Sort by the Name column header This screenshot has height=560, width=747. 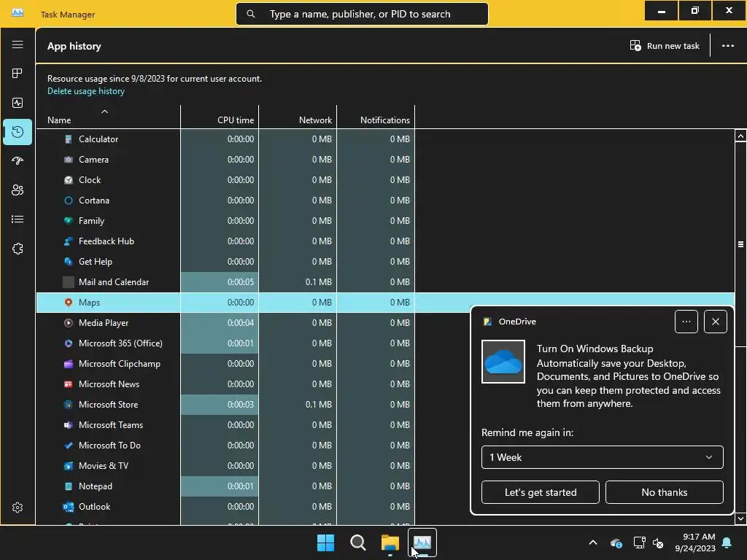point(108,117)
